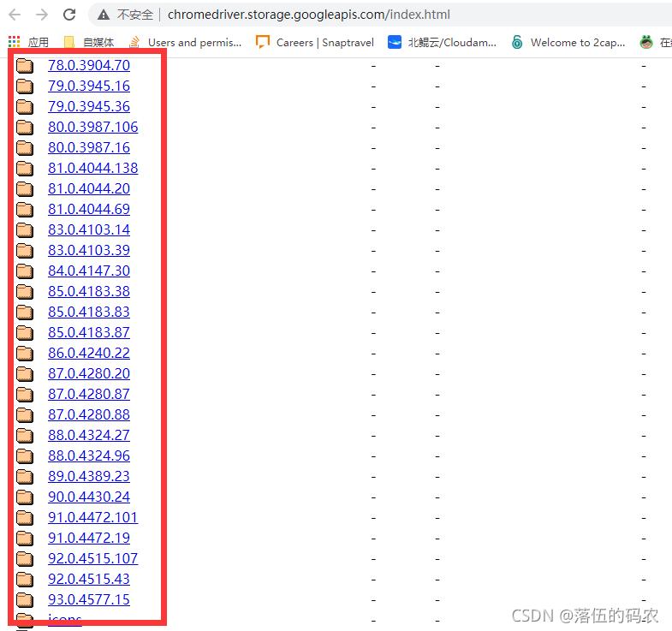672x631 pixels.
Task: Open folder link 80.0.3987.106
Action: (x=93, y=127)
